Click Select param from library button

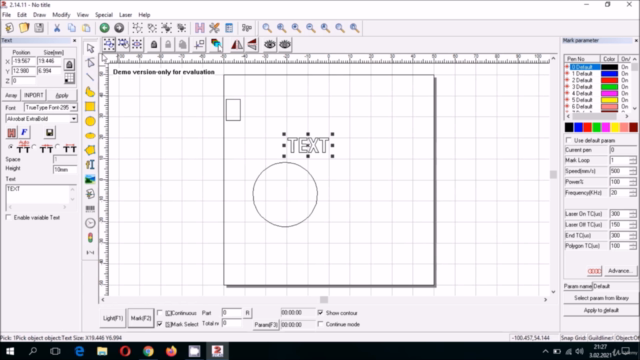click(x=601, y=298)
